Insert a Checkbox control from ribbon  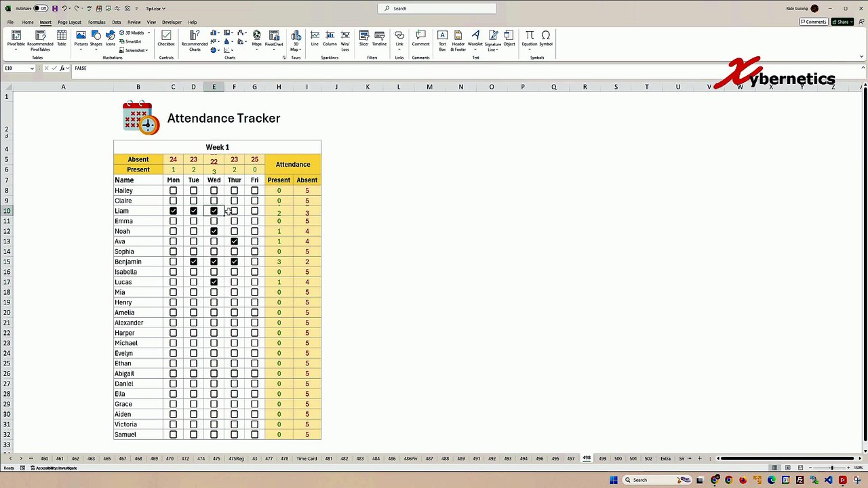coord(166,39)
